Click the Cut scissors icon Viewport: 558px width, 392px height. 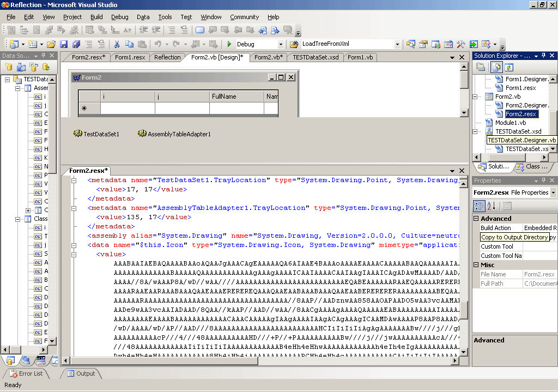coord(117,44)
